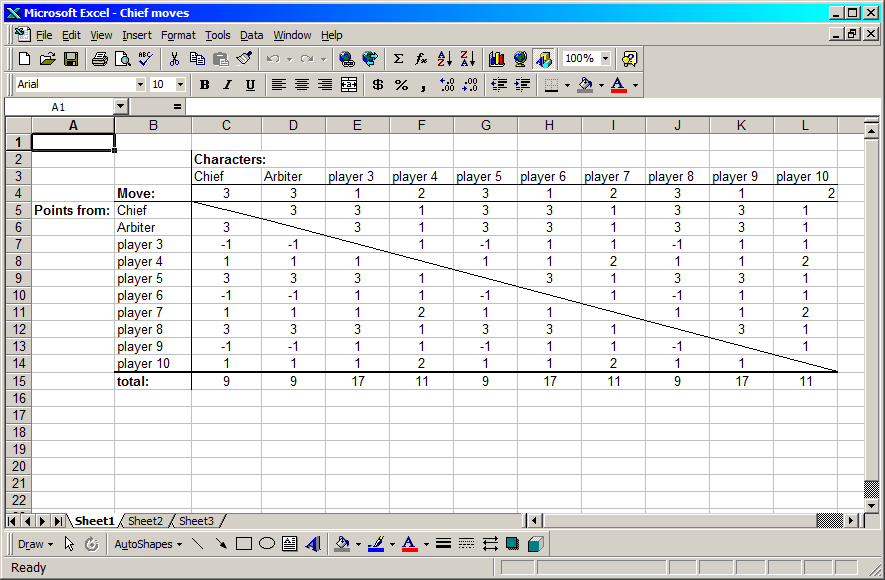
Task: Expand the 100% zoom dropdown
Action: 605,59
